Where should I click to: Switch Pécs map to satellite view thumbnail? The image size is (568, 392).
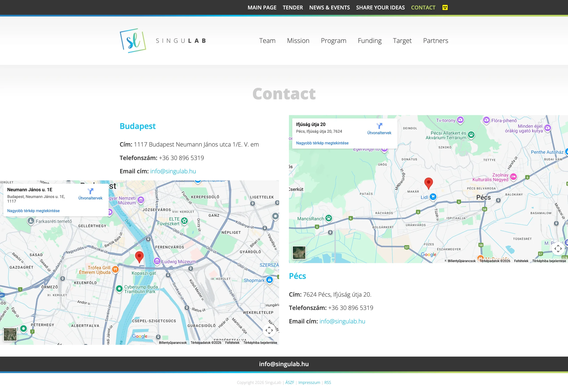click(299, 252)
